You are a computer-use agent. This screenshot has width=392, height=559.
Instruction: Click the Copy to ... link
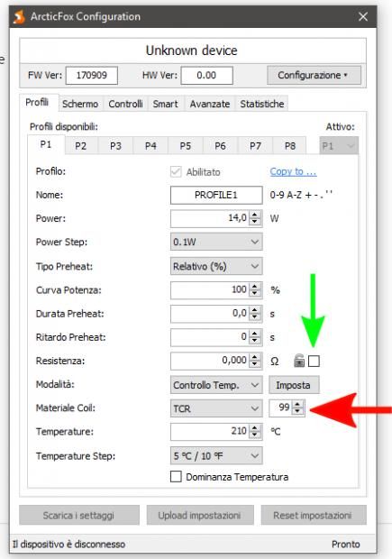[x=293, y=171]
